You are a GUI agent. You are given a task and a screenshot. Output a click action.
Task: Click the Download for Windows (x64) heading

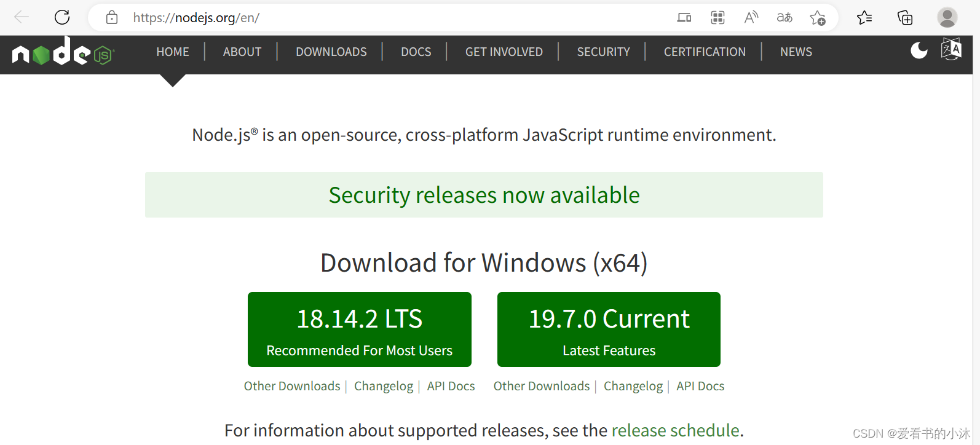click(x=484, y=263)
